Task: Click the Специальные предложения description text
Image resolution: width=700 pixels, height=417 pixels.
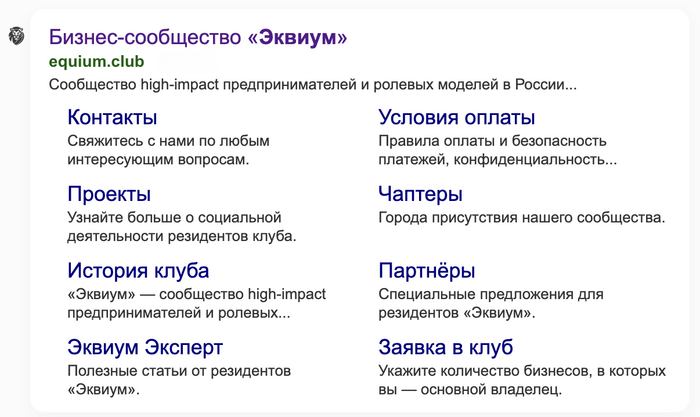Action: pos(491,304)
